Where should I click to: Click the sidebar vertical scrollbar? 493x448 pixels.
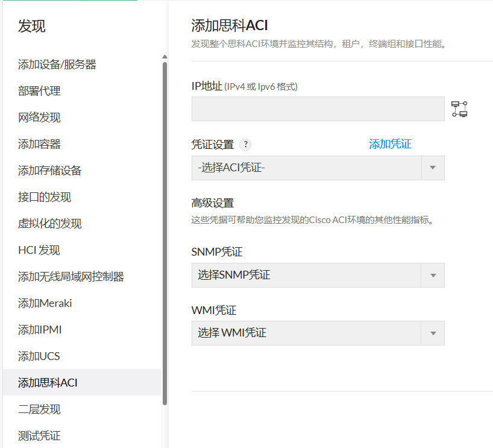[165, 233]
